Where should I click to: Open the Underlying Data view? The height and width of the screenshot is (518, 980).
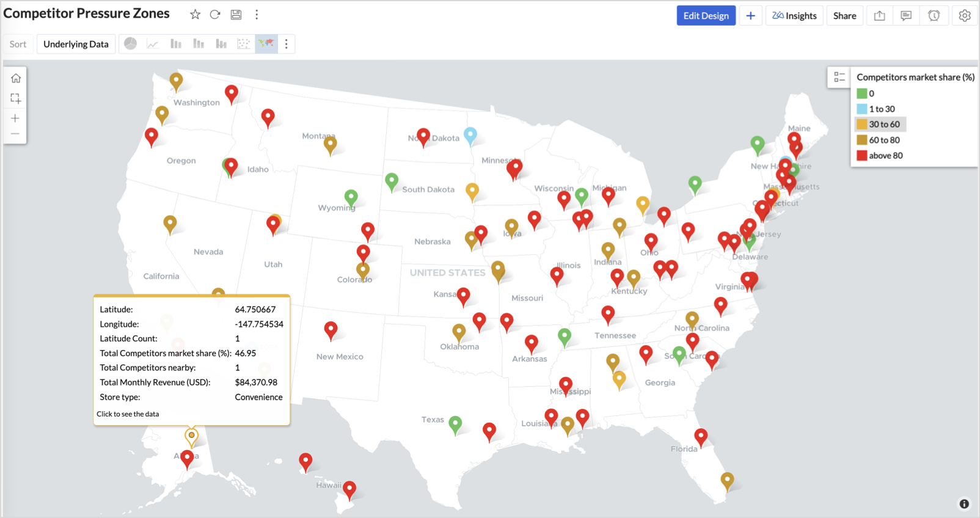pyautogui.click(x=76, y=44)
